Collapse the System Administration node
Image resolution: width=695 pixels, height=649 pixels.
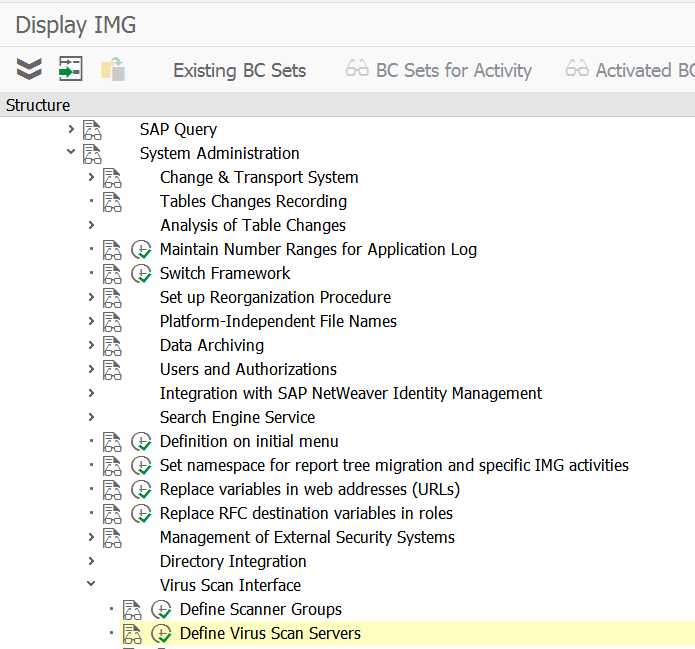[71, 152]
